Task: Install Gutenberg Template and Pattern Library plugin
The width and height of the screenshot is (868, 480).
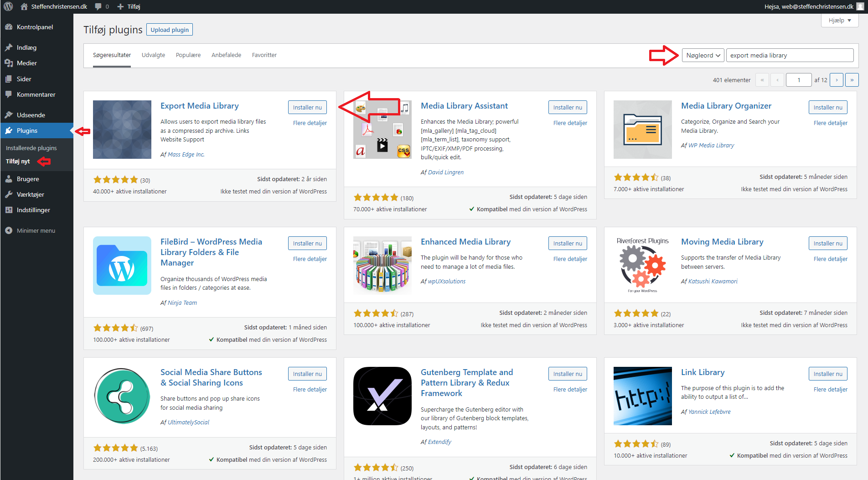Action: click(x=568, y=374)
